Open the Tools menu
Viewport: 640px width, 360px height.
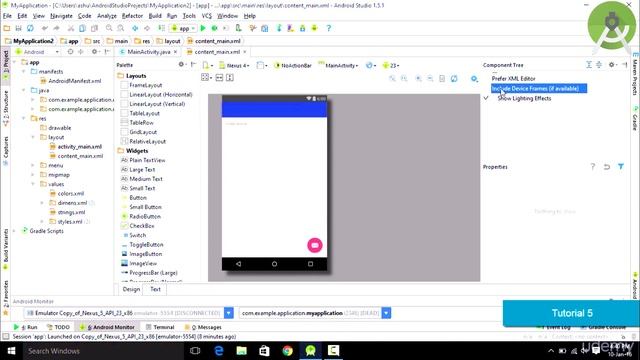click(189, 16)
